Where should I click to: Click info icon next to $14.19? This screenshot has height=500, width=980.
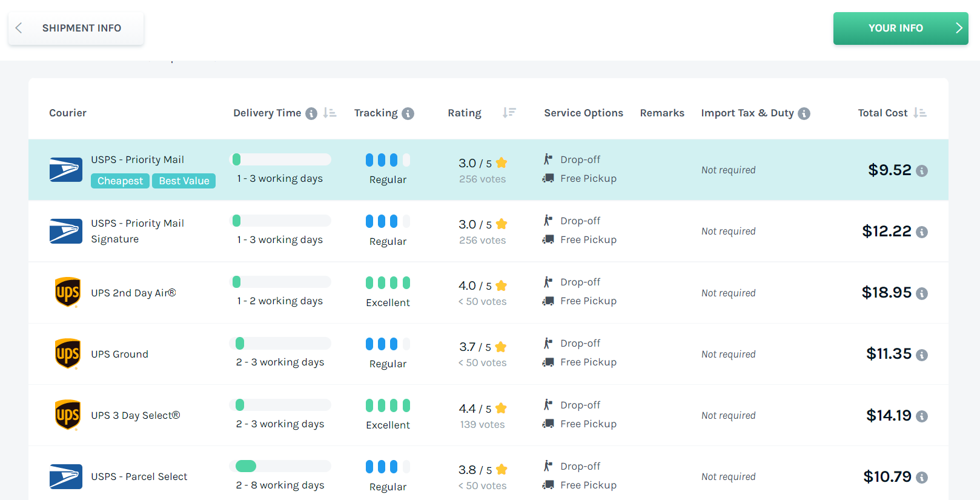922,416
